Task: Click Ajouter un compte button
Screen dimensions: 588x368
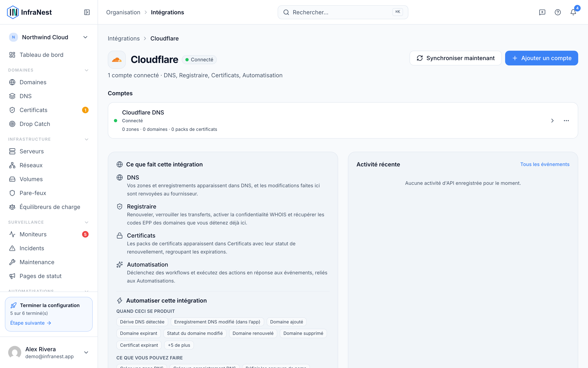Action: (541, 58)
